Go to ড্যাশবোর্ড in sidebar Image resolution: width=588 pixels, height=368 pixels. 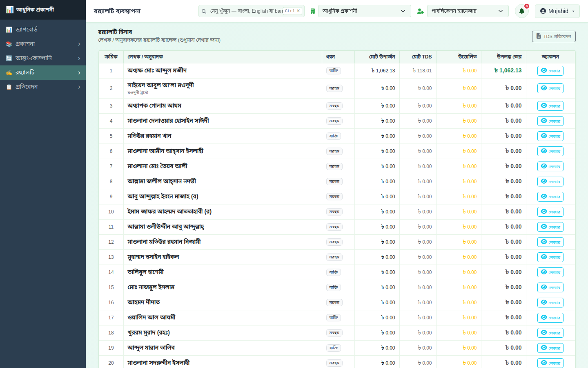pyautogui.click(x=43, y=29)
